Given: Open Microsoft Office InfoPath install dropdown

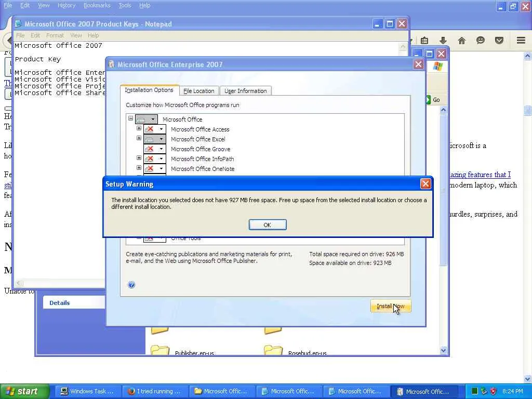Looking at the screenshot, I should [x=162, y=159].
